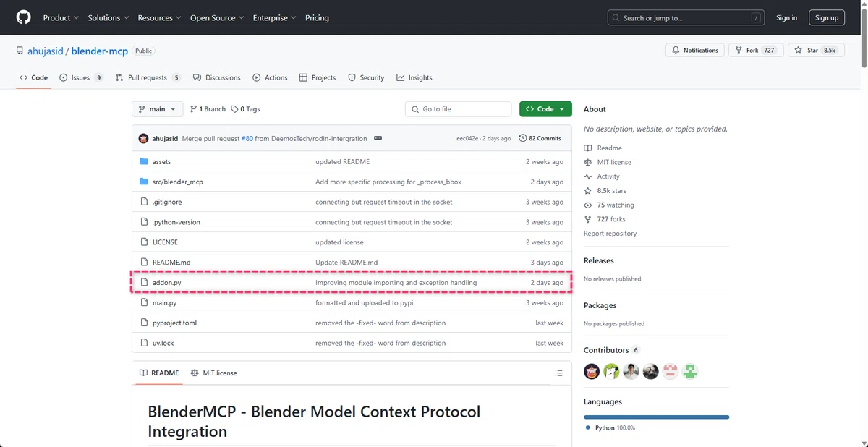Open the assets folder icon
Screen dimensions: 868x447
coord(144,161)
